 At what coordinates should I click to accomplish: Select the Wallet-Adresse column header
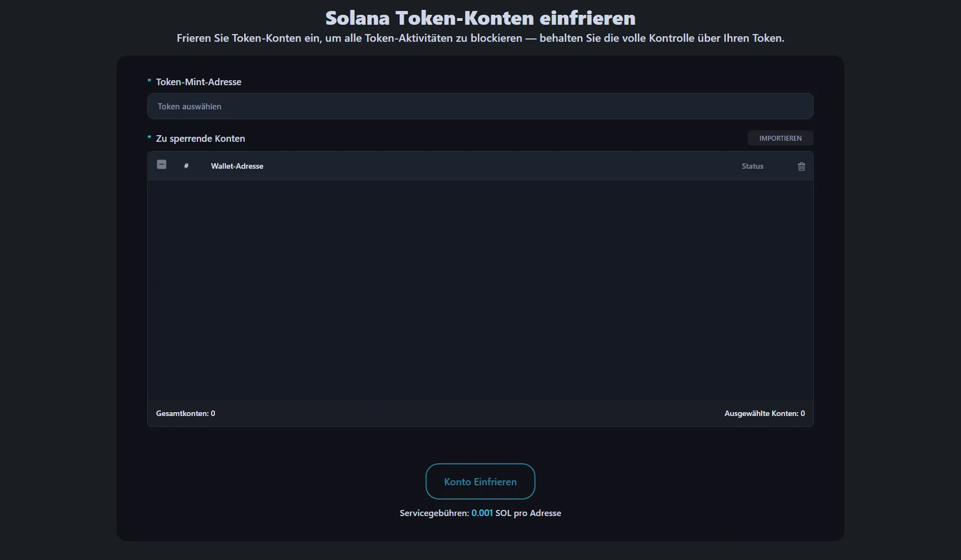(237, 166)
